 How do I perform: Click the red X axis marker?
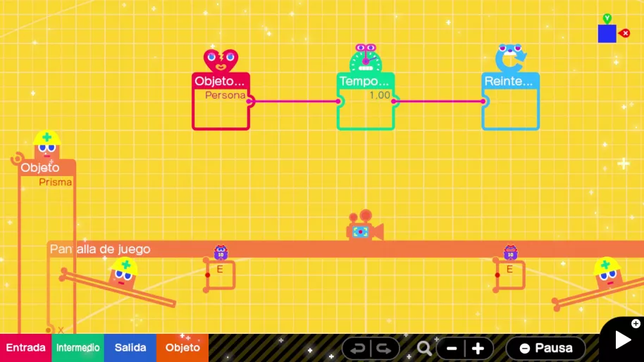(625, 33)
